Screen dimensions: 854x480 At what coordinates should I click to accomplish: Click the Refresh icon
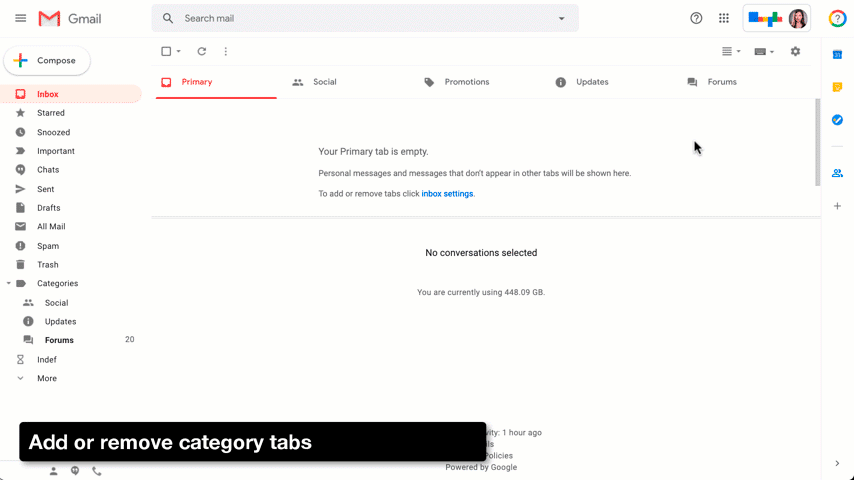[202, 51]
